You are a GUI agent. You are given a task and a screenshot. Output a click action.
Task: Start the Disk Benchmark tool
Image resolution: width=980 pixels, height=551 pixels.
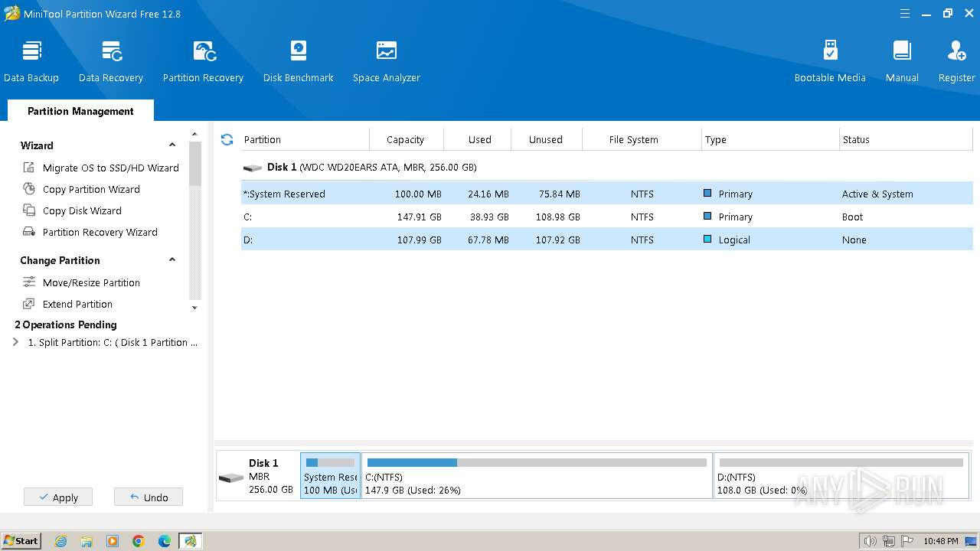tap(299, 61)
